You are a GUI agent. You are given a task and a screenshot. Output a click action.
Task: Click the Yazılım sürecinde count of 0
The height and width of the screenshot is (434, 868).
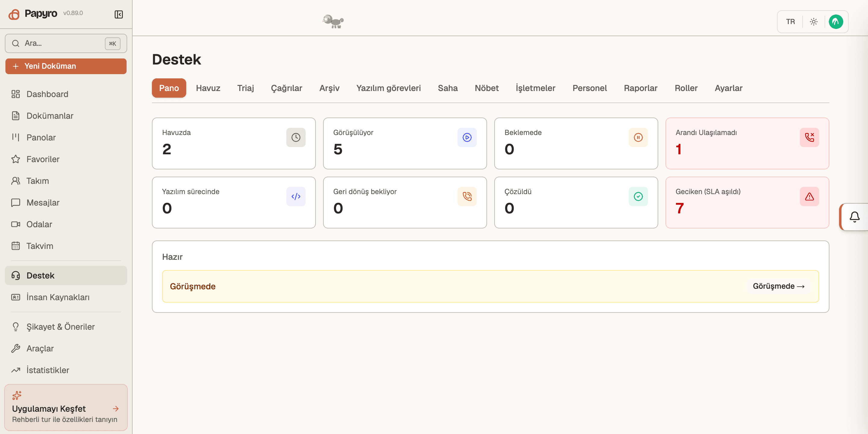167,208
